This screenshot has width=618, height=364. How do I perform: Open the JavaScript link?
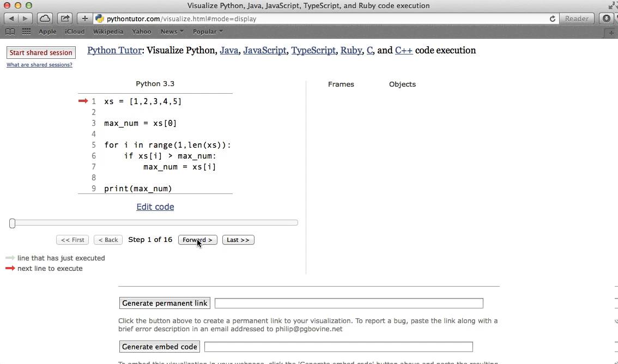(265, 51)
